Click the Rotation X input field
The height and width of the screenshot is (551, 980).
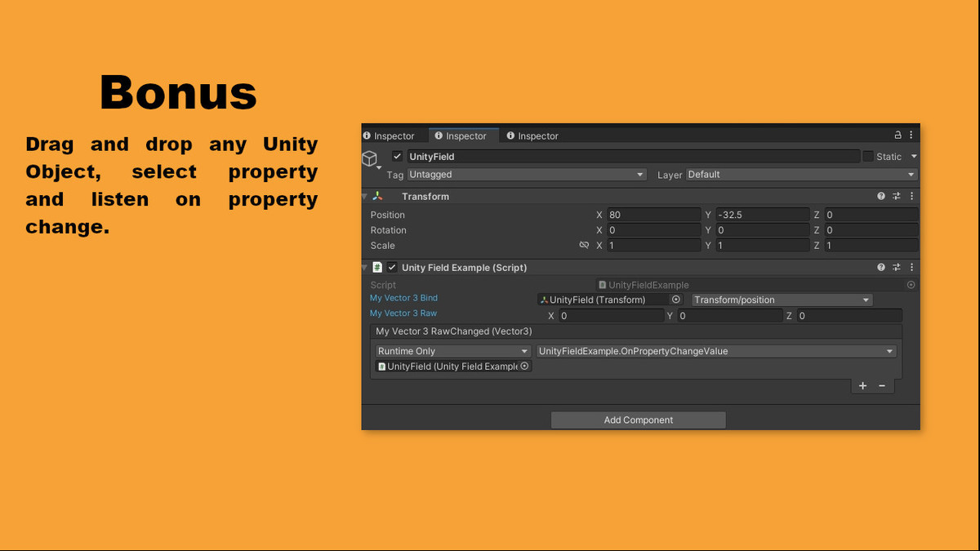pyautogui.click(x=653, y=230)
